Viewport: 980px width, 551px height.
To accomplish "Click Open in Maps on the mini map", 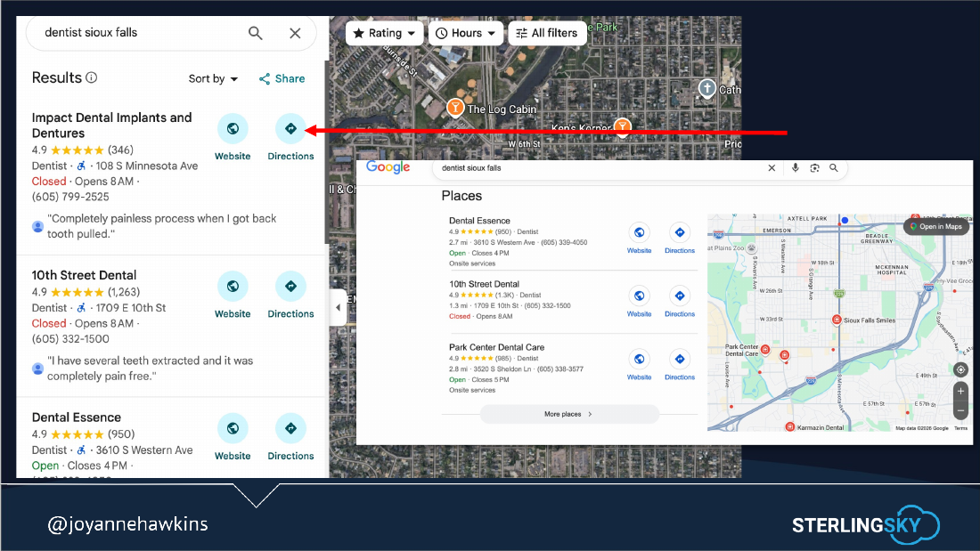I will point(936,226).
